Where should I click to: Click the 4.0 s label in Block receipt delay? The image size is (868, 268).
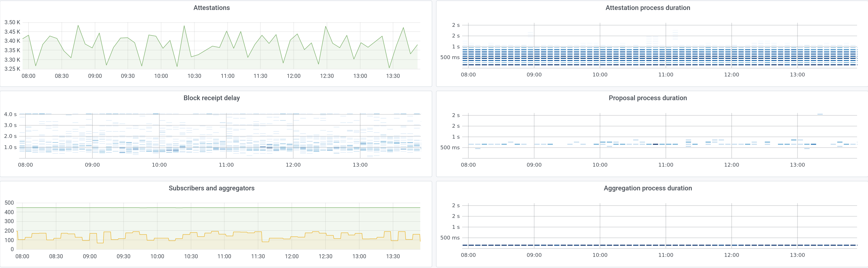10,114
